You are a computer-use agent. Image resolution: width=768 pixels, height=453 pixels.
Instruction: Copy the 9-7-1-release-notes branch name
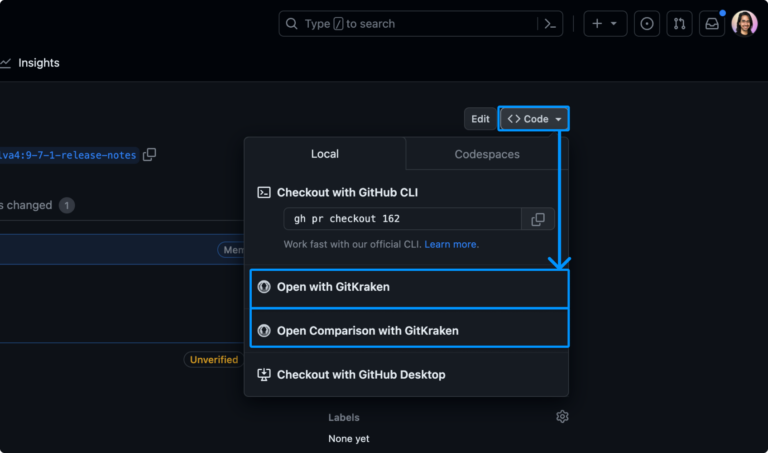[149, 155]
